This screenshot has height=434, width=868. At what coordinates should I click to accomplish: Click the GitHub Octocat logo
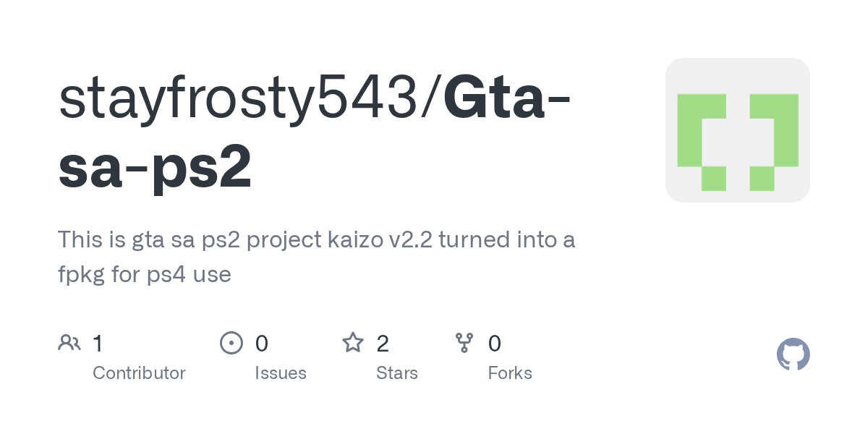[x=793, y=354]
